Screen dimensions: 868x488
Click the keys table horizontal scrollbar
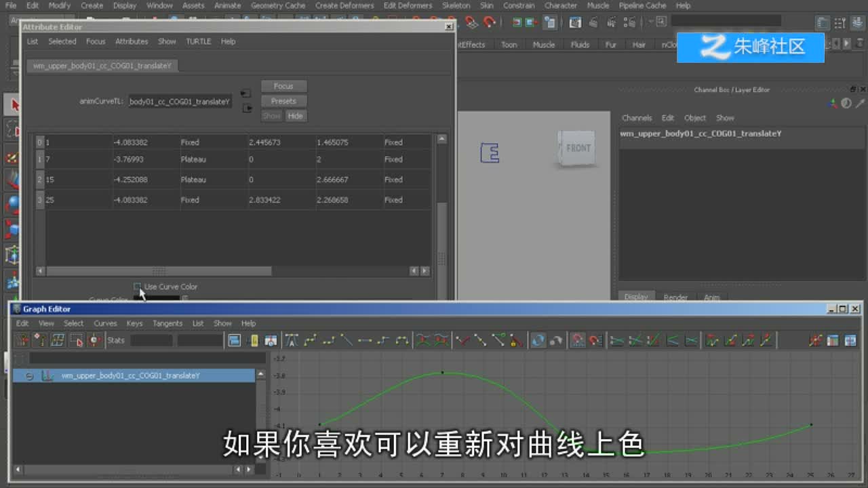point(159,271)
